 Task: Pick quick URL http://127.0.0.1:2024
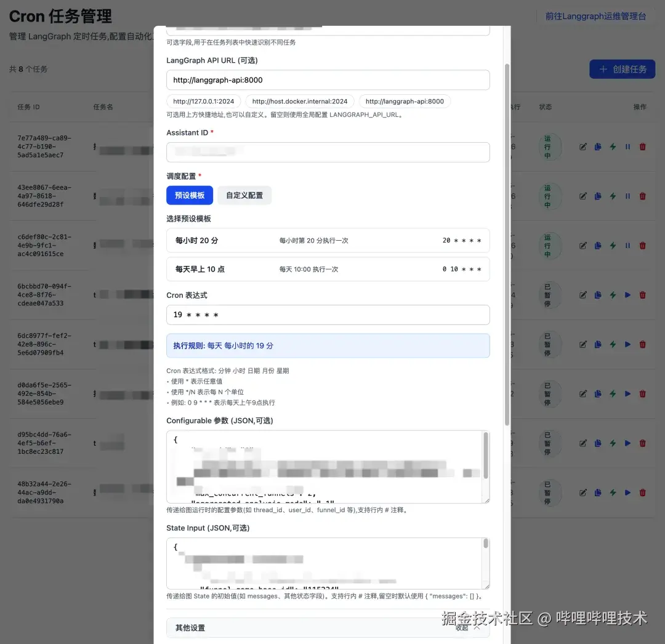tap(204, 102)
